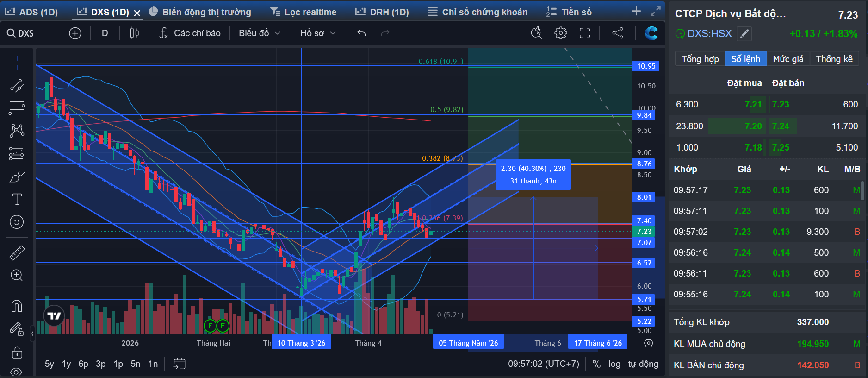Open the quick search icon
Image resolution: width=868 pixels, height=378 pixels.
click(537, 33)
